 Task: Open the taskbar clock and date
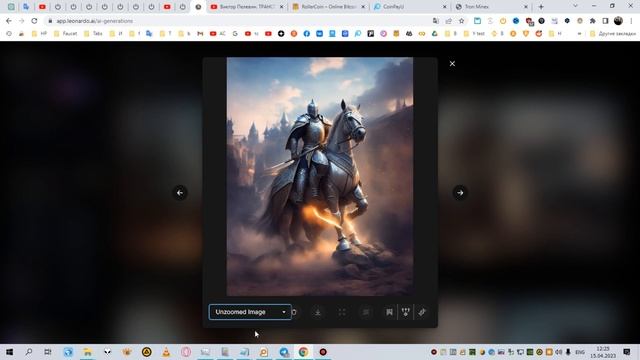(x=603, y=352)
